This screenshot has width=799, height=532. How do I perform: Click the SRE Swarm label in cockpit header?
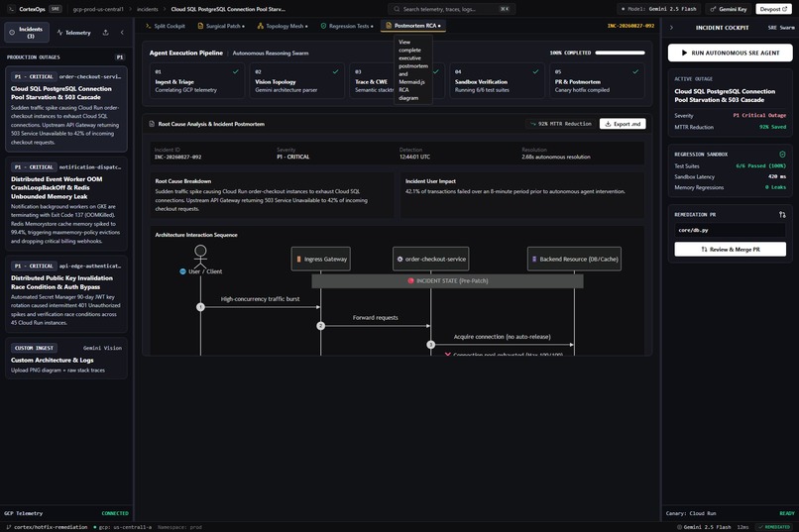781,28
